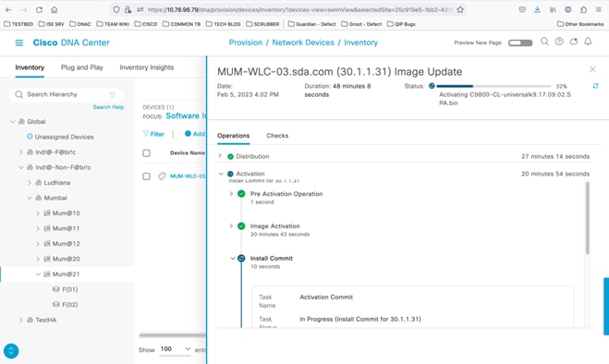The image size is (609, 364).
Task: Expand Pre Activation Operation details
Action: coord(231,193)
